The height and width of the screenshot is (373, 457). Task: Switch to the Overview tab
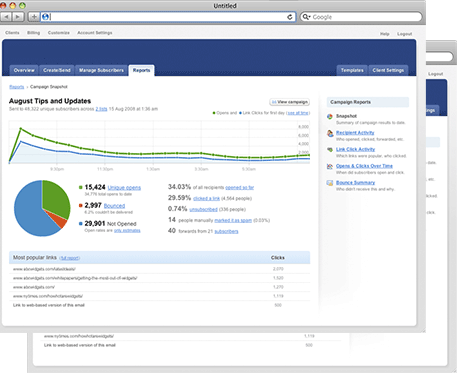point(24,70)
